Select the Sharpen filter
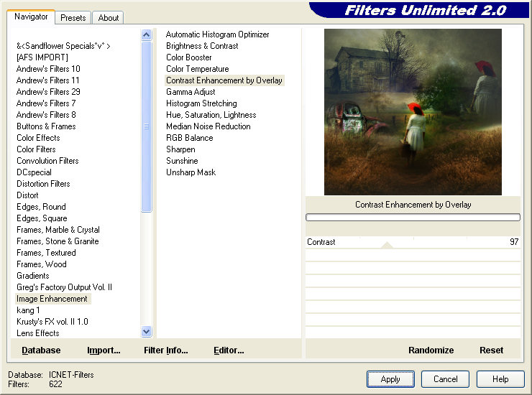Viewport: 532px width, 395px height. (x=180, y=149)
